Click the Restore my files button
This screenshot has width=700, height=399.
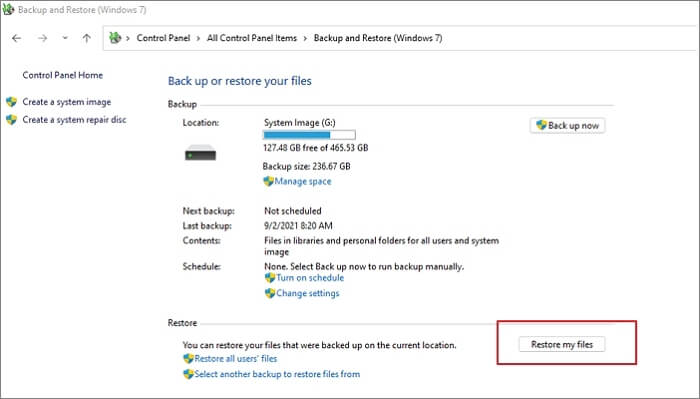562,344
